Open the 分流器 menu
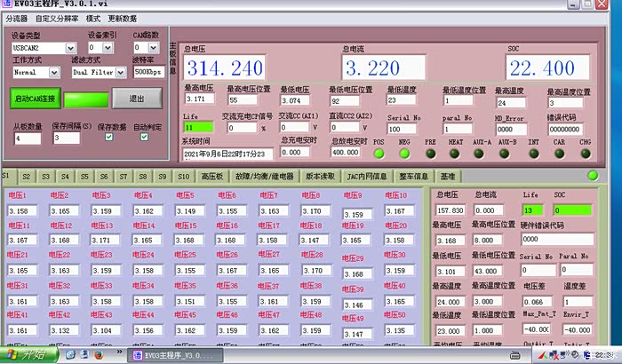This screenshot has width=622, height=364. point(16,18)
